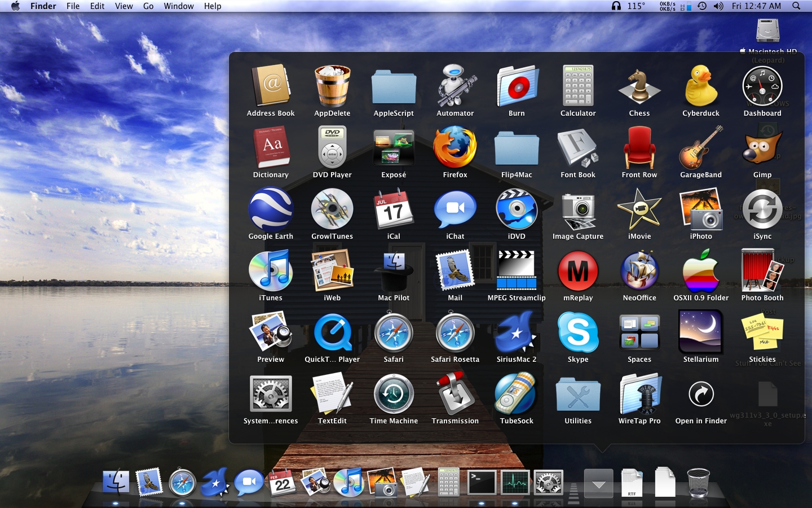Open Terminal in the Dock
Image resolution: width=812 pixels, height=508 pixels.
pos(482,482)
